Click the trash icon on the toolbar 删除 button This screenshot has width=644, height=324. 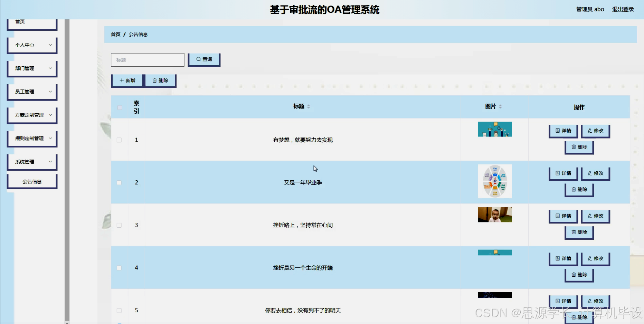[x=155, y=80]
